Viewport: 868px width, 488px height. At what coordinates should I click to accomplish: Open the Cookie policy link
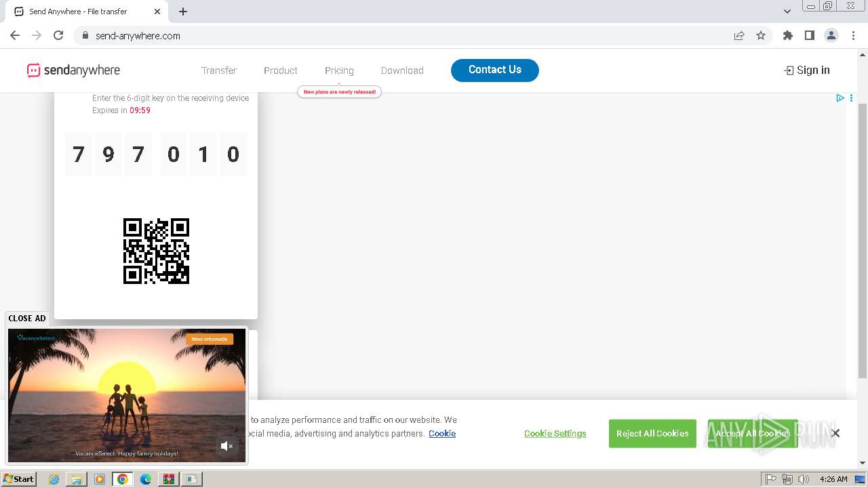pos(442,434)
